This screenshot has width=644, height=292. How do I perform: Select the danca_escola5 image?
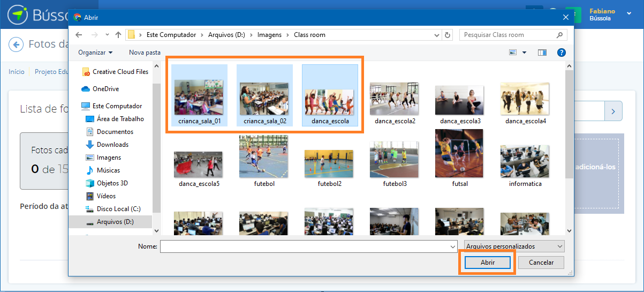coord(199,169)
